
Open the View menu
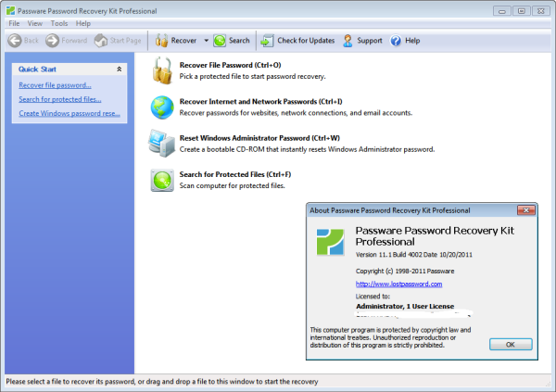[35, 23]
